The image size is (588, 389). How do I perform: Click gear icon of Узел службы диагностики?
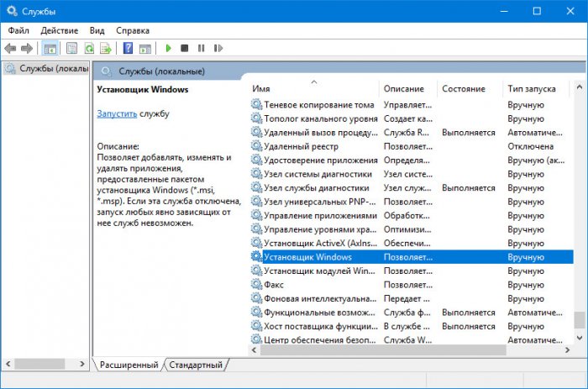pos(256,187)
